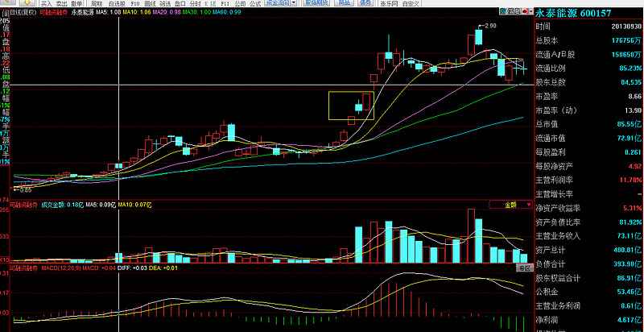Click the 资产总计 480.81亿 row
This screenshot has height=332, width=644.
(588, 250)
